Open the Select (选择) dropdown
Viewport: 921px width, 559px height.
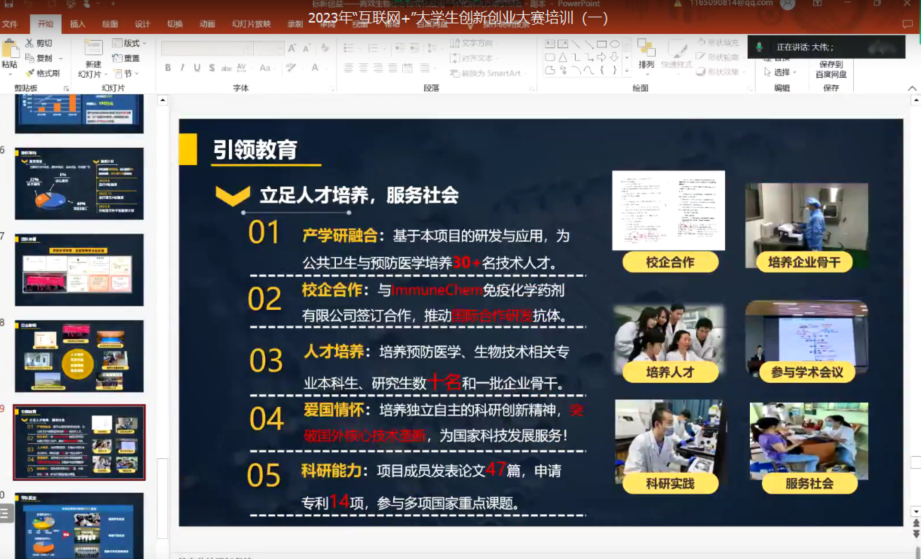tap(781, 72)
